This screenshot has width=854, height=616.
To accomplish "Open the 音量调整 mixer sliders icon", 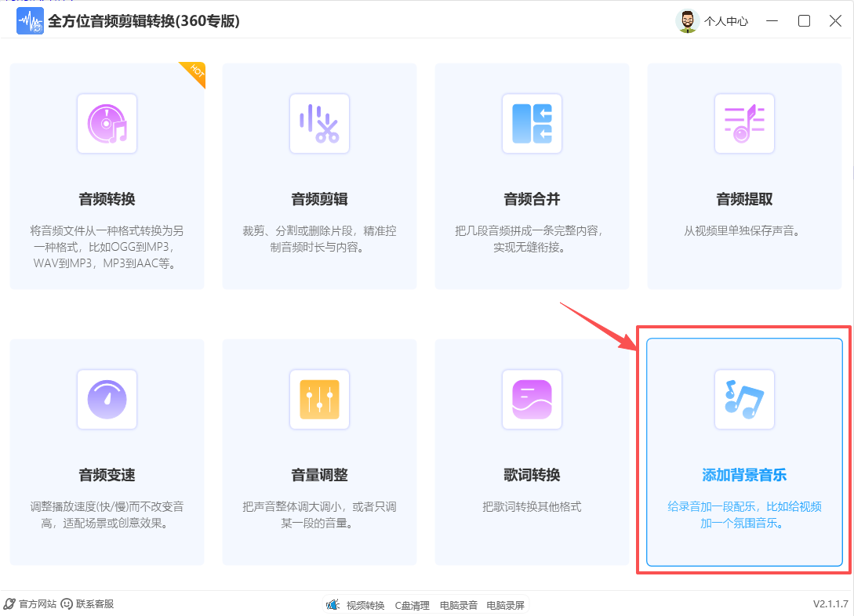I will (319, 400).
